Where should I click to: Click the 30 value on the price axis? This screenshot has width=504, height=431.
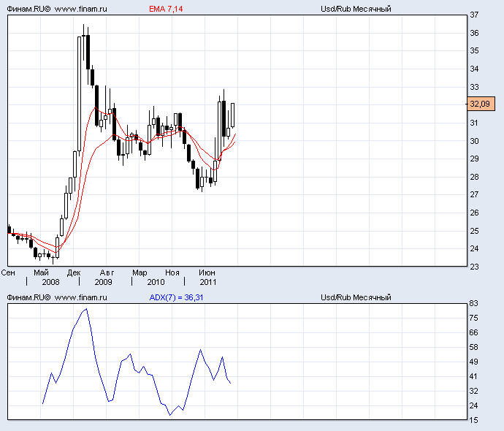[474, 141]
